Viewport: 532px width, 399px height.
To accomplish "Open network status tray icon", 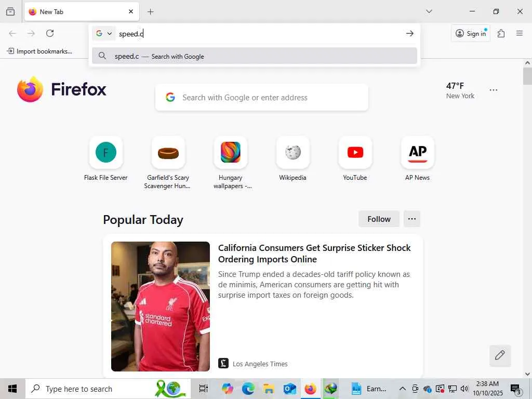I will coord(453,389).
